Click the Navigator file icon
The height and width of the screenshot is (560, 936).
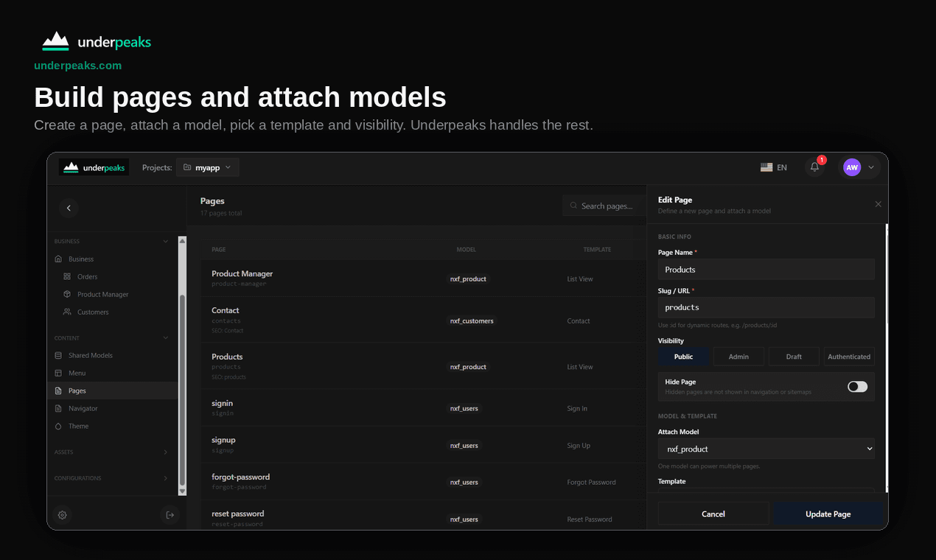click(58, 408)
